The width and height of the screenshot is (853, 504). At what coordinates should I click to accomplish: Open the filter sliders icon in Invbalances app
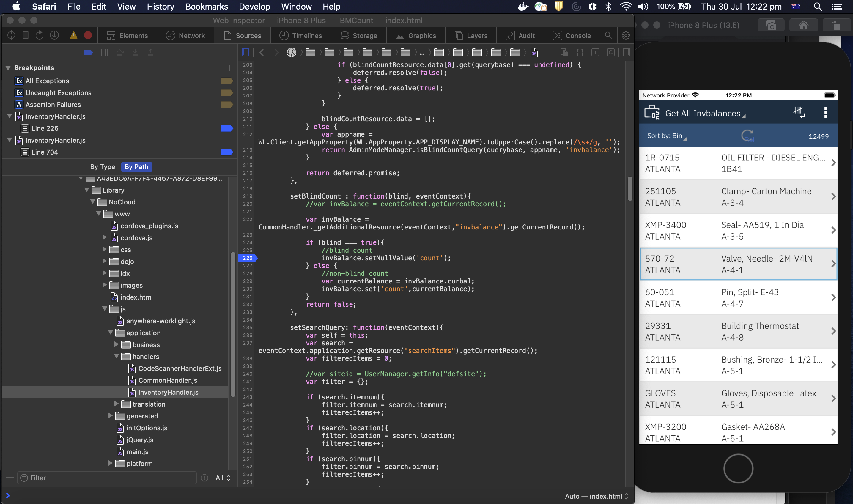799,112
